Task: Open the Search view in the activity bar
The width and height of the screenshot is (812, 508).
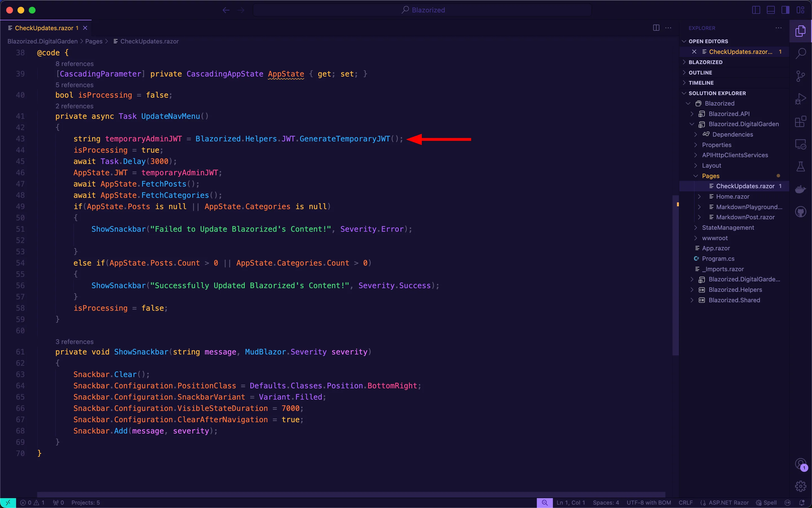Action: pyautogui.click(x=800, y=53)
